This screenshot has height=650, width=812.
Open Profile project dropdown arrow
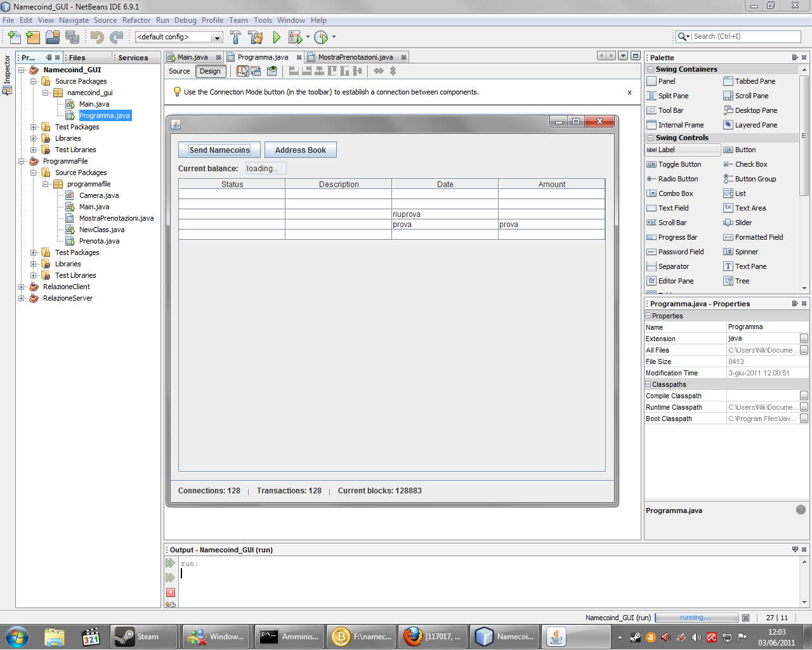(x=334, y=37)
